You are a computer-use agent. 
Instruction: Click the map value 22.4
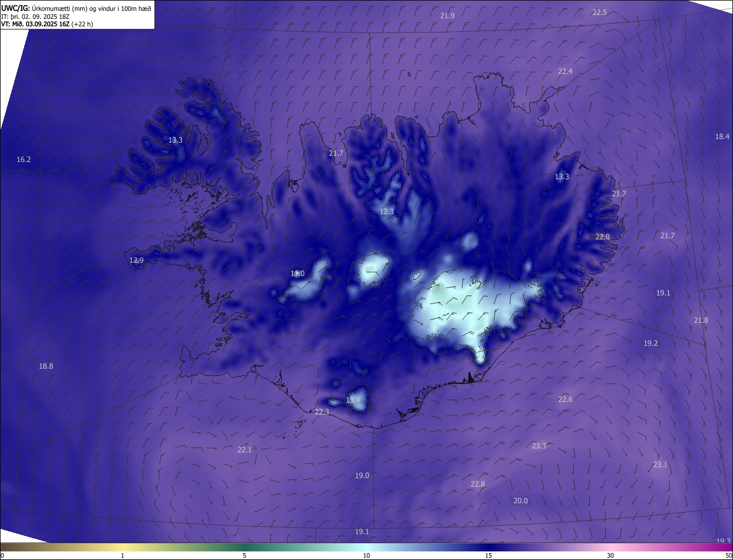click(x=565, y=71)
